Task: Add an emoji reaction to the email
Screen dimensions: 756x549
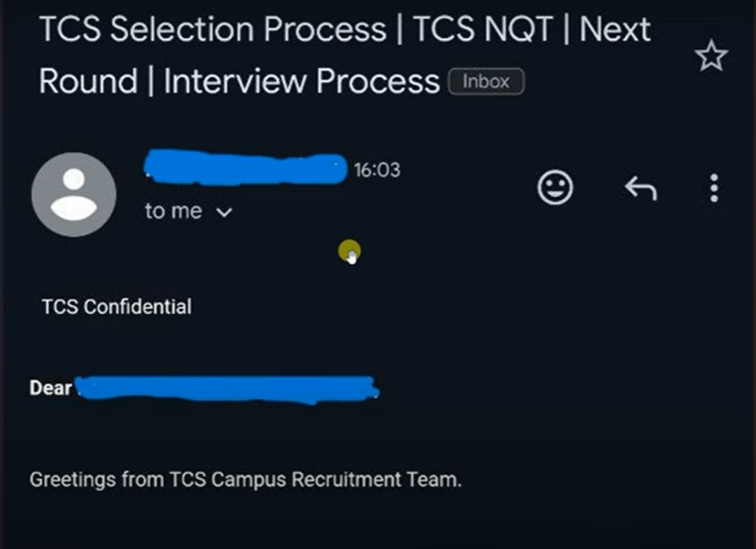Action: (x=555, y=187)
